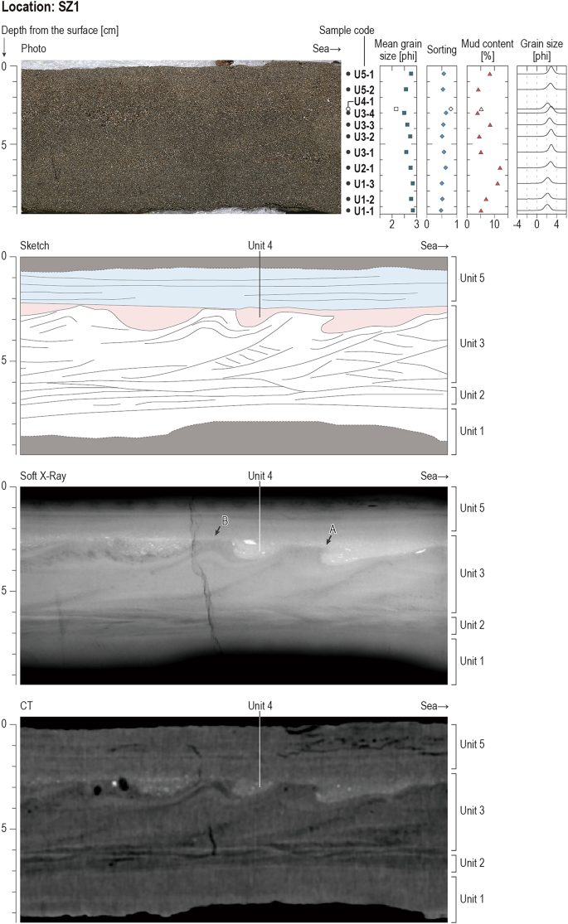
Task: Select the 'Sample code' heading
Action: click(x=347, y=30)
